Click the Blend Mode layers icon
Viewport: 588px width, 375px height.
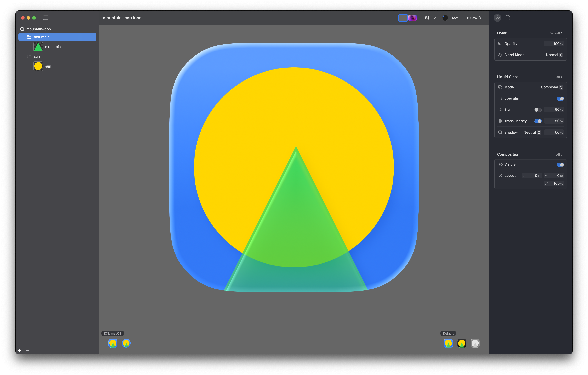(500, 55)
